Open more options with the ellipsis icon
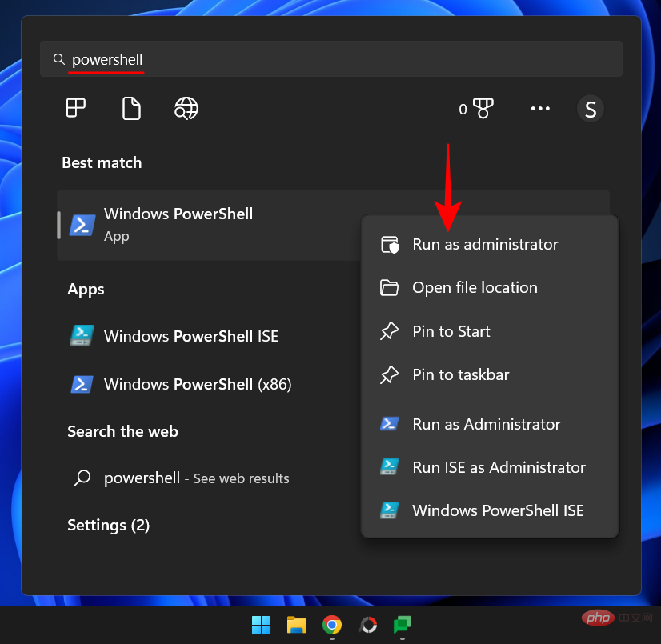This screenshot has width=661, height=644. click(540, 108)
